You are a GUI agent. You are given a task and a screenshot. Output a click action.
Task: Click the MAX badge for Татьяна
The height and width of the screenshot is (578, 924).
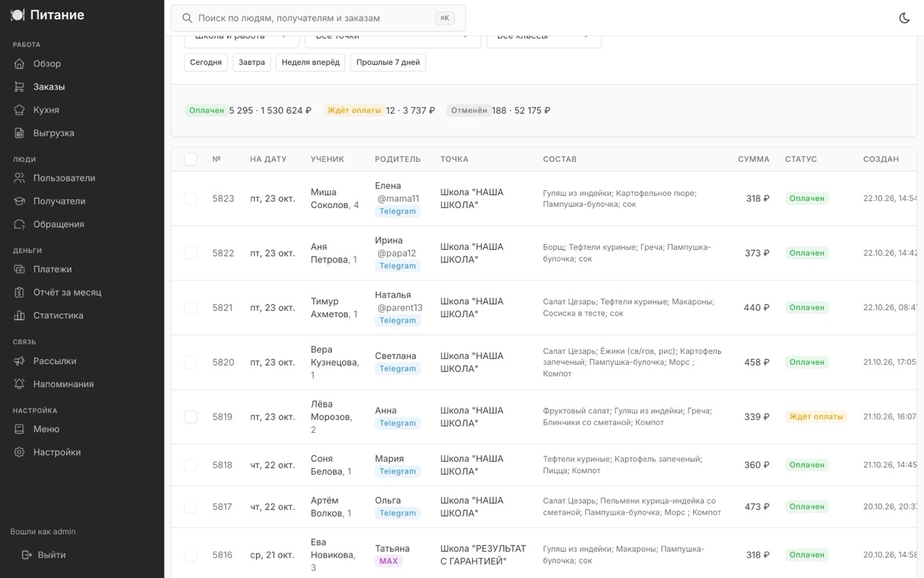(x=388, y=561)
